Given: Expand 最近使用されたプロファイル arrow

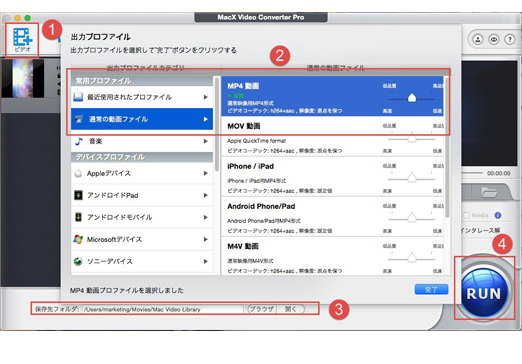Looking at the screenshot, I should click(x=206, y=97).
